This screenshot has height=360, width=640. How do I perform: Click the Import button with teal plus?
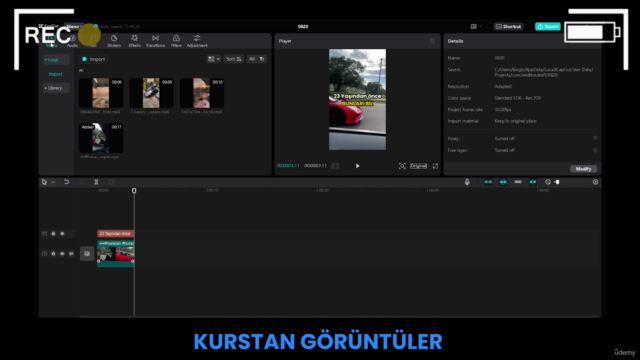pyautogui.click(x=93, y=59)
